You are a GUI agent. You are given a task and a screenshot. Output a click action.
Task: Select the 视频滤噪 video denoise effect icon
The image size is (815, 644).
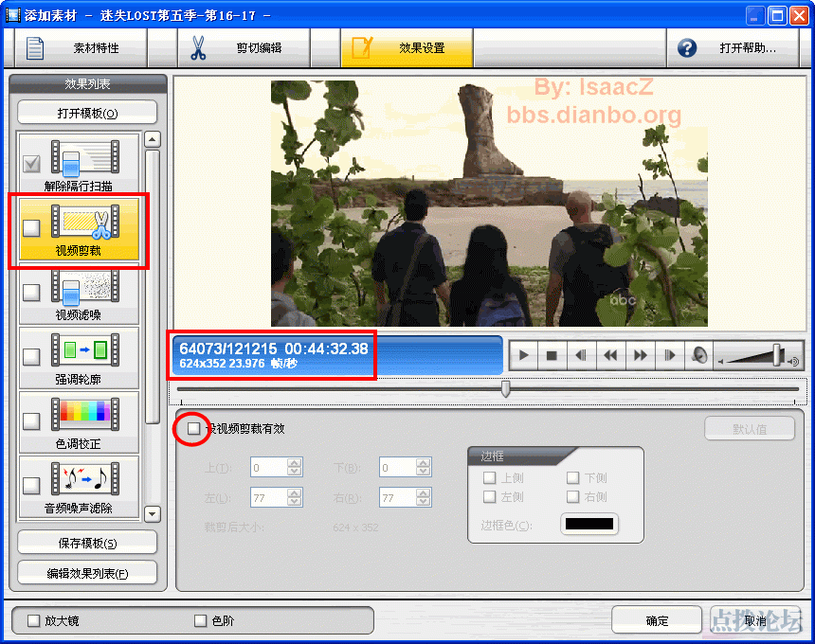(x=85, y=286)
